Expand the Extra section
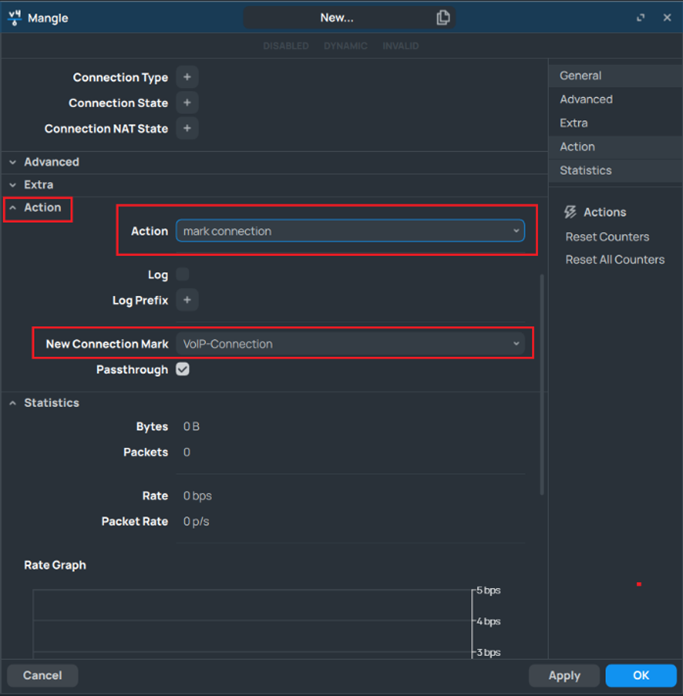Screen dimensions: 683x696 click(x=38, y=185)
